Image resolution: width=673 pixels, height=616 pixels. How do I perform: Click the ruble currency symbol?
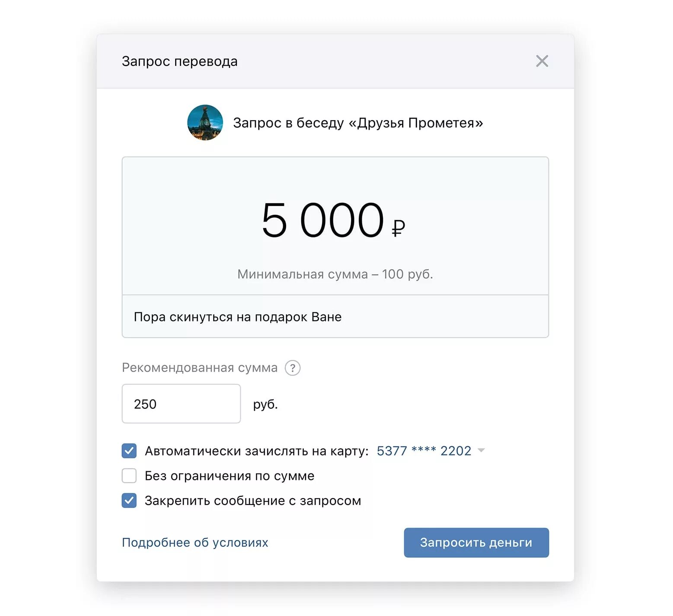coord(398,228)
